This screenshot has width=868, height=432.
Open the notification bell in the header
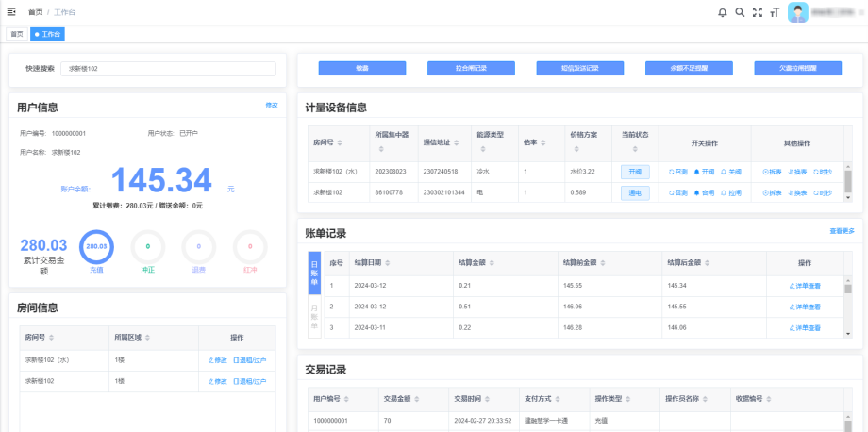tap(723, 12)
